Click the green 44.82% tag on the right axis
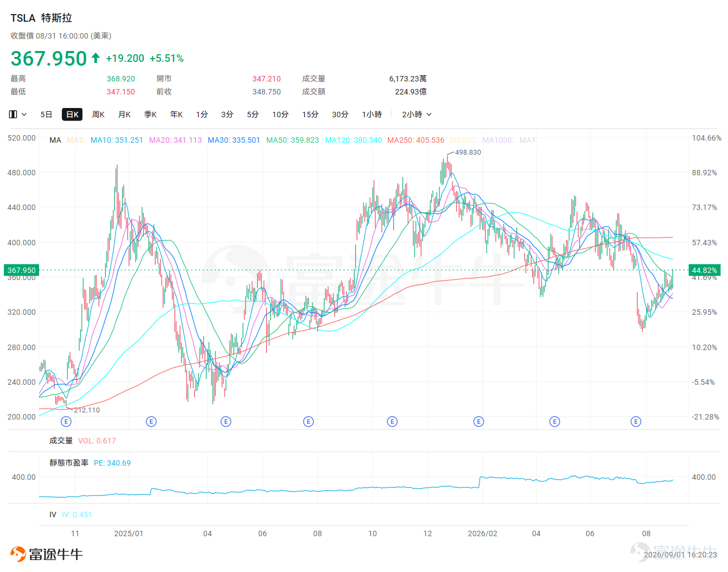This screenshot has height=572, width=728. coord(705,270)
